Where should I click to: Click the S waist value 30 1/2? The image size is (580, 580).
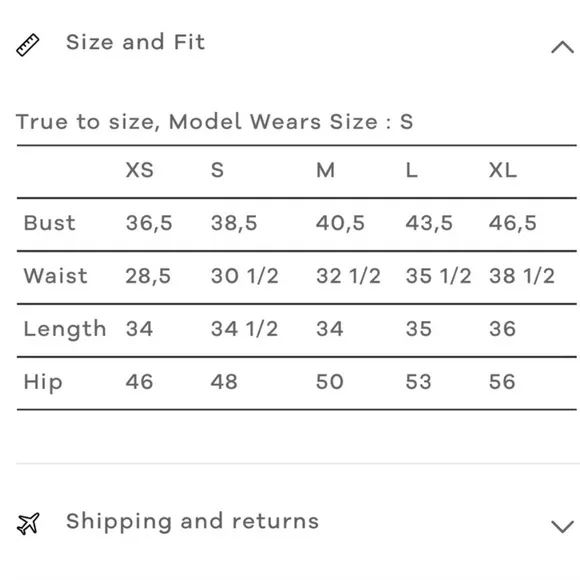245,276
